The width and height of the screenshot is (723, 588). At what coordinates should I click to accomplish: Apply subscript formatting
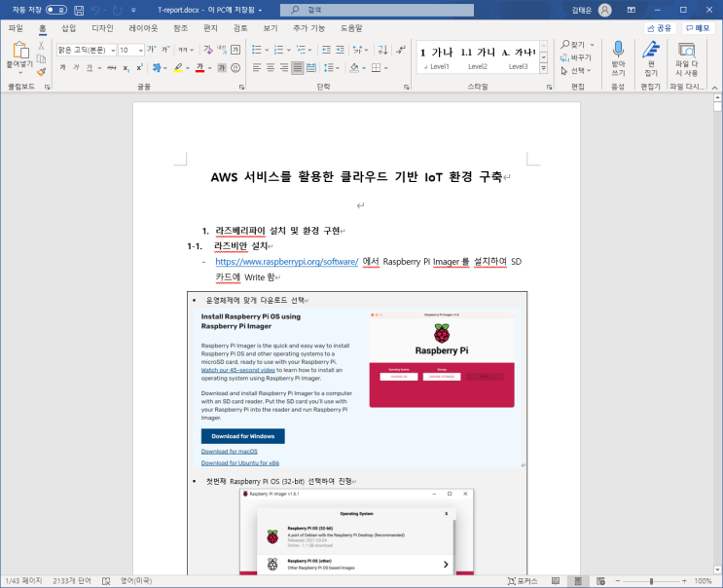pyautogui.click(x=126, y=68)
